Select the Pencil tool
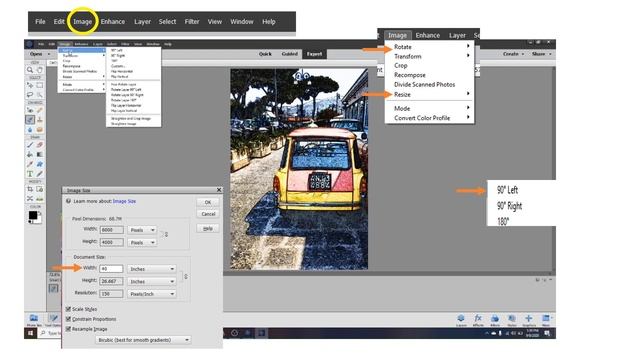 click(40, 174)
